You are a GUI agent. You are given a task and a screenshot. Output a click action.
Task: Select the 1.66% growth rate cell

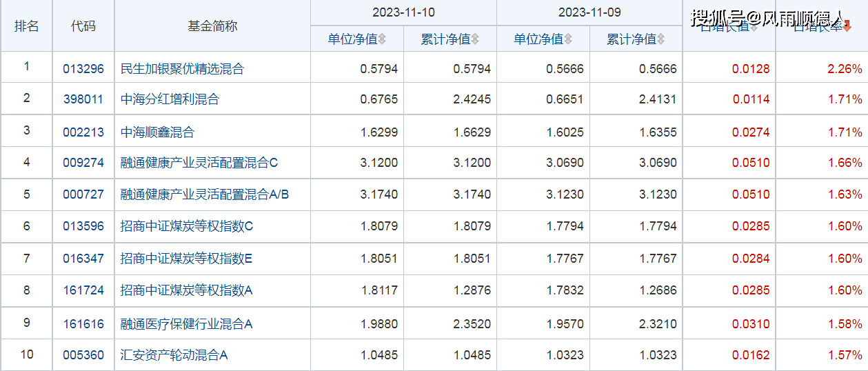[845, 163]
